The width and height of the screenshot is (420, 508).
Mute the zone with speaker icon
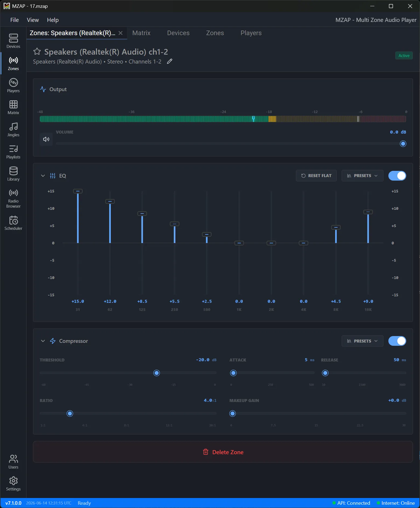(46, 139)
